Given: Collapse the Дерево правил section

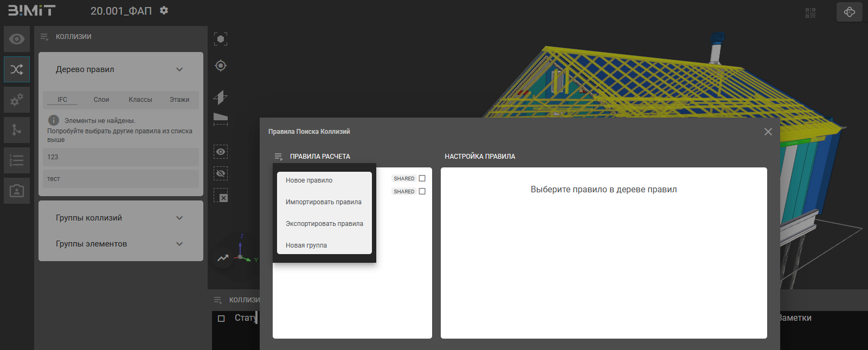Looking at the screenshot, I should (179, 69).
